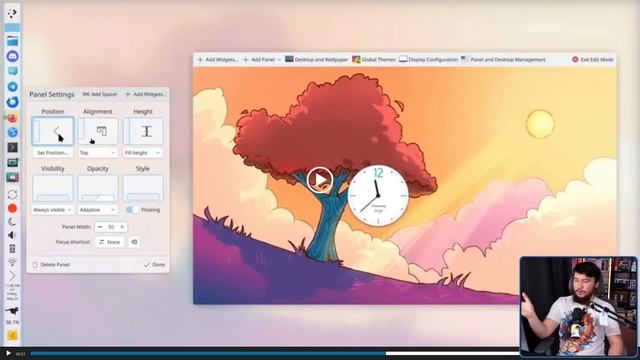Image resolution: width=640 pixels, height=360 pixels.
Task: Click the panel clock date text
Action: pos(12,293)
